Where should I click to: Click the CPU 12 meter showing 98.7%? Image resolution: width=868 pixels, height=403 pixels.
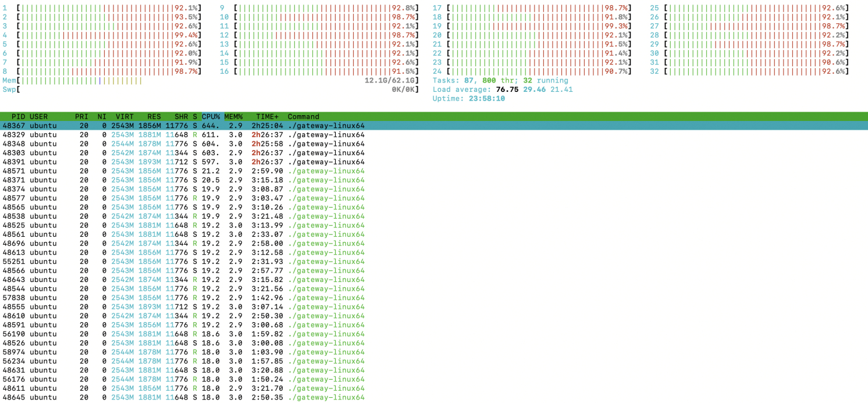pyautogui.click(x=319, y=35)
